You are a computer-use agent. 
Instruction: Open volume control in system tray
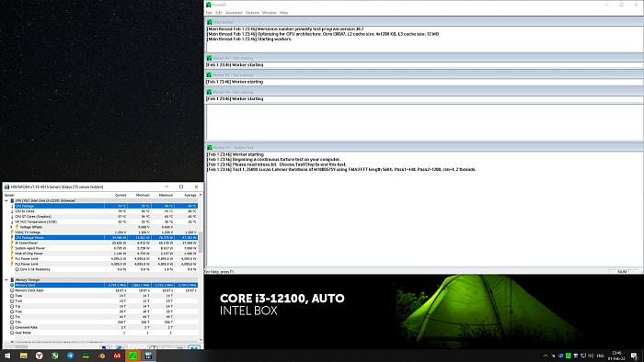(x=591, y=356)
